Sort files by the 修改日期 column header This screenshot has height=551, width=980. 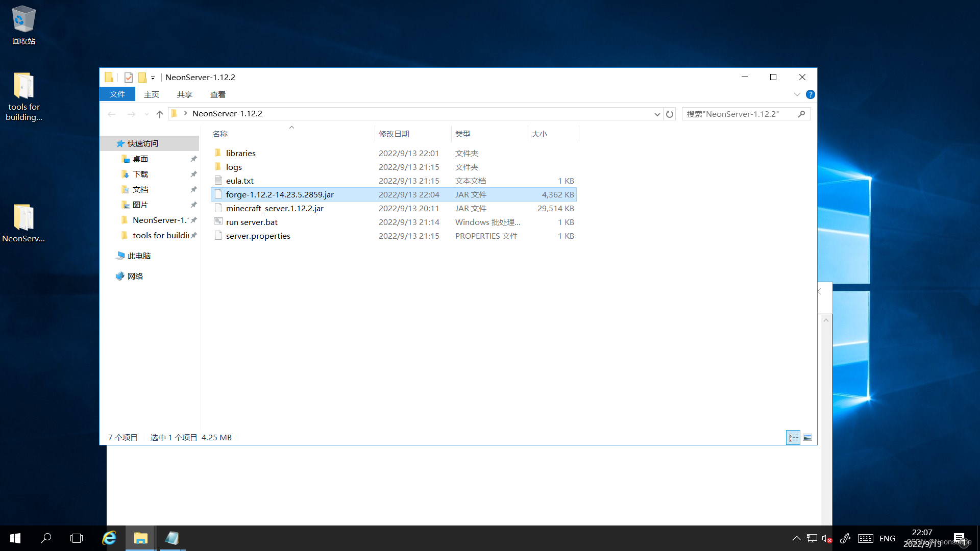point(394,134)
